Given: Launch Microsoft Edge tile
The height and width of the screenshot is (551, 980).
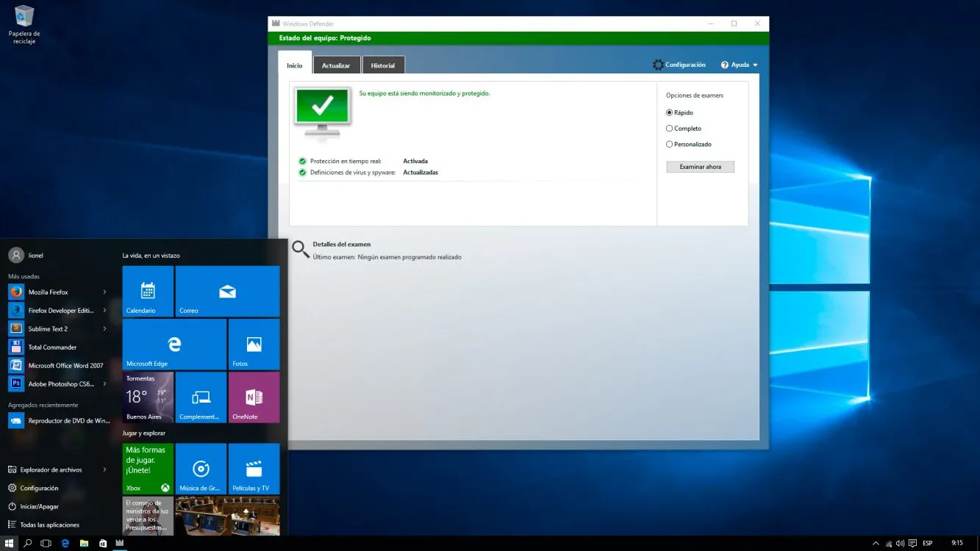Looking at the screenshot, I should pyautogui.click(x=174, y=344).
